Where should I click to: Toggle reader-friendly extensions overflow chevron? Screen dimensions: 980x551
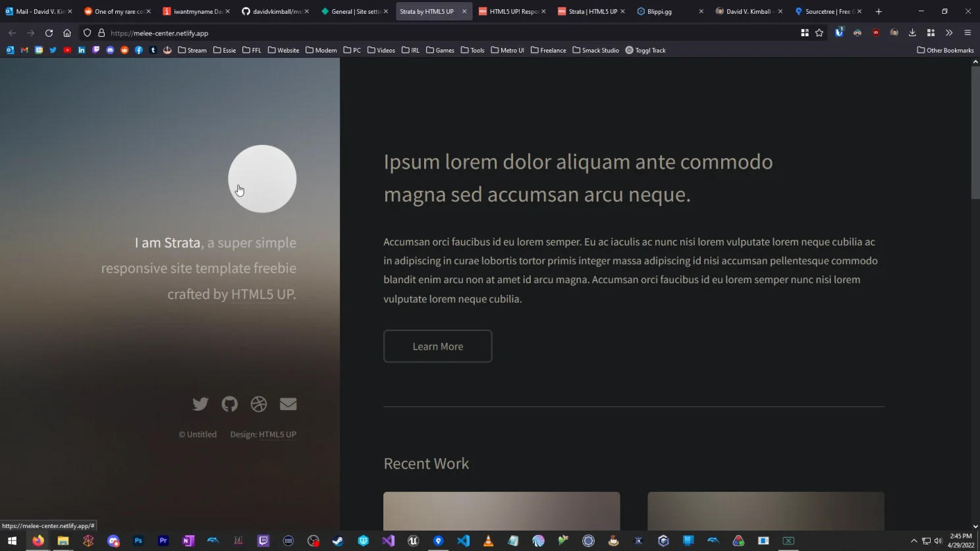click(949, 32)
